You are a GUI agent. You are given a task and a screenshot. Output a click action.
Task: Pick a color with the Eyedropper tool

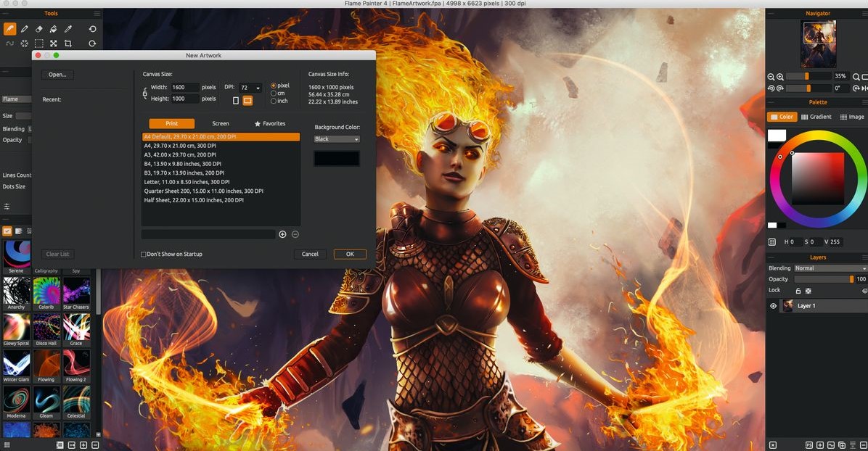67,28
